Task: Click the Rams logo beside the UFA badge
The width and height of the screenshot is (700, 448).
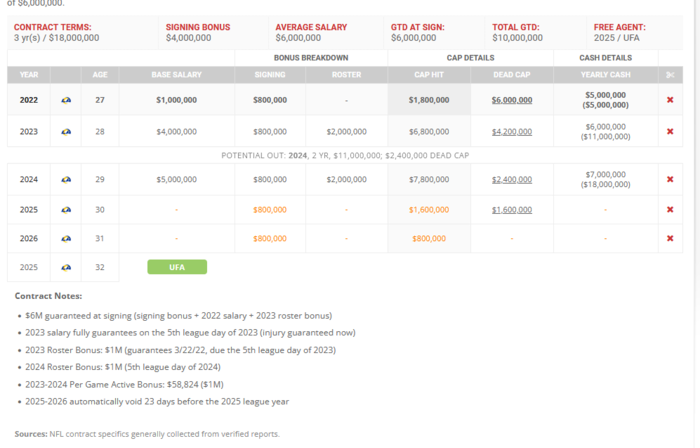Action: tap(66, 267)
